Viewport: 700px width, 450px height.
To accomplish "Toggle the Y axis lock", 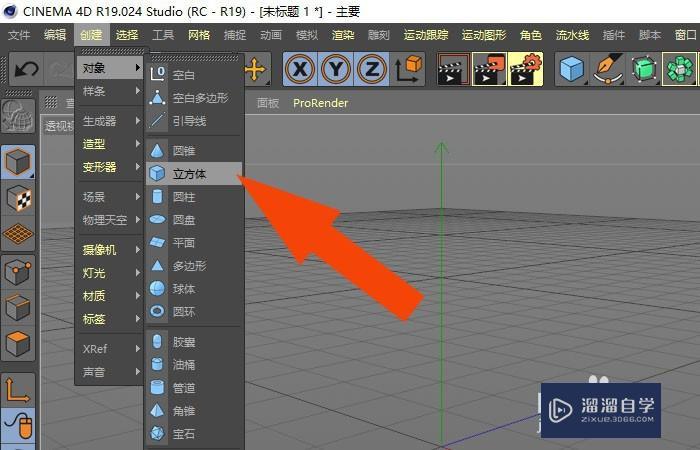I will (x=336, y=69).
